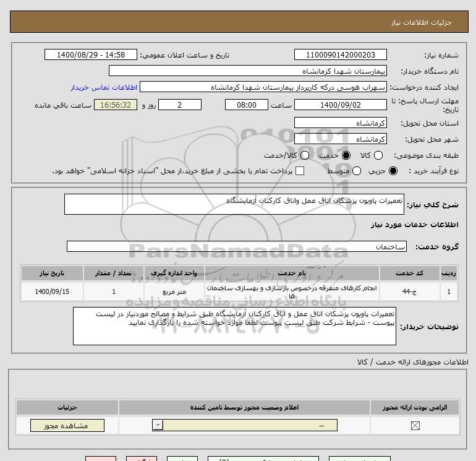Toggle the الزامی بودن ارائه مجوز checkbox
The height and width of the screenshot is (461, 476).
pyautogui.click(x=415, y=426)
